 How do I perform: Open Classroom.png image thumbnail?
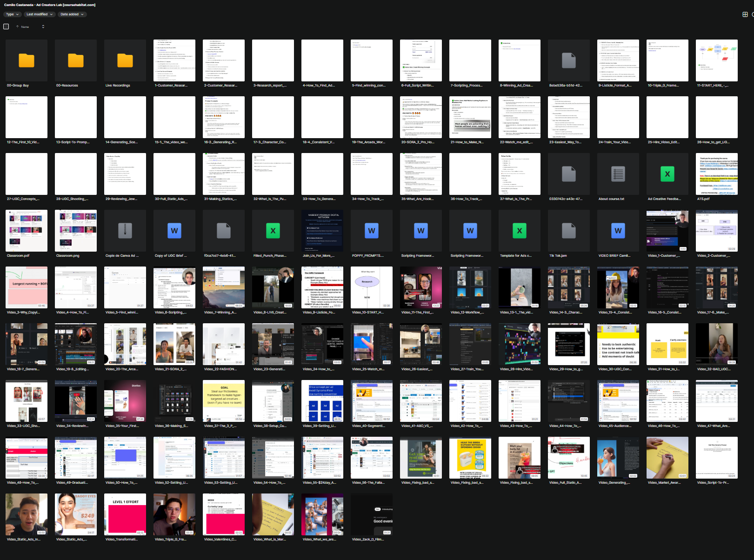[x=76, y=231]
